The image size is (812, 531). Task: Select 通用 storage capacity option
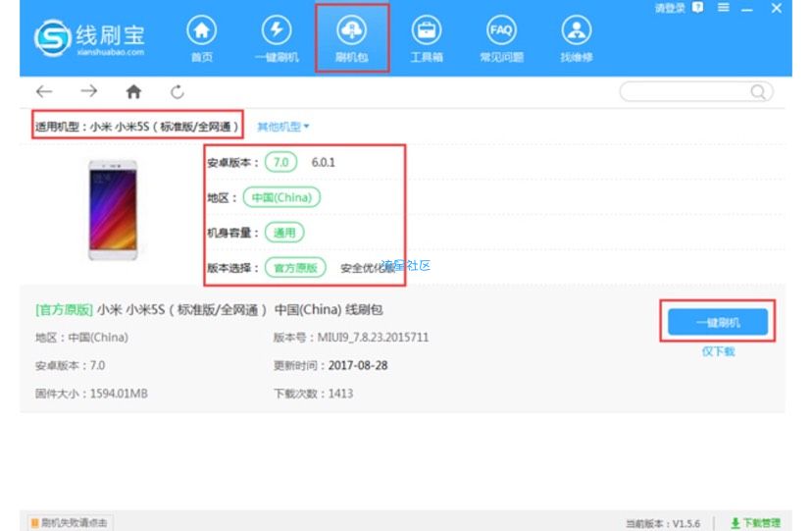(x=284, y=233)
